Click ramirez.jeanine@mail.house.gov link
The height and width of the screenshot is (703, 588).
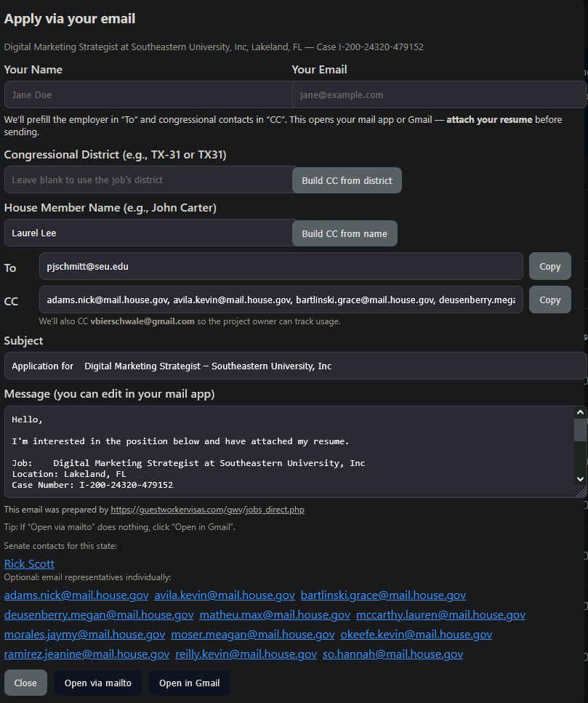87,654
